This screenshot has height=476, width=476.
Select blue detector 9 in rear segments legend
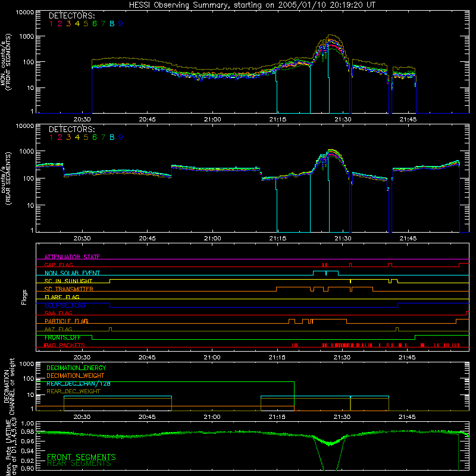[121, 137]
